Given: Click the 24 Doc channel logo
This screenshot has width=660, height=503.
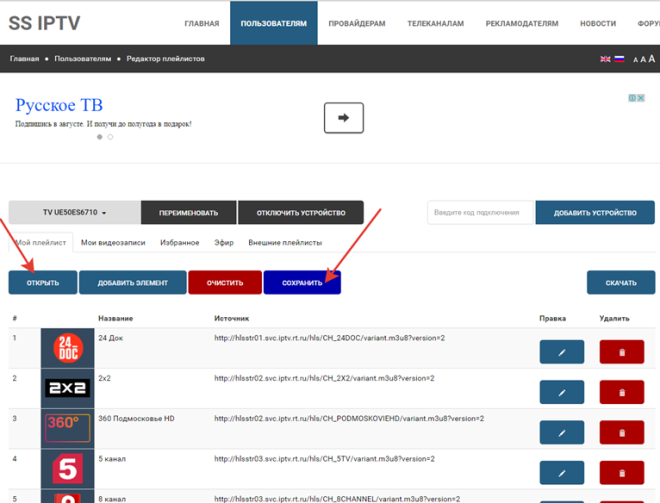Looking at the screenshot, I should click(x=68, y=348).
